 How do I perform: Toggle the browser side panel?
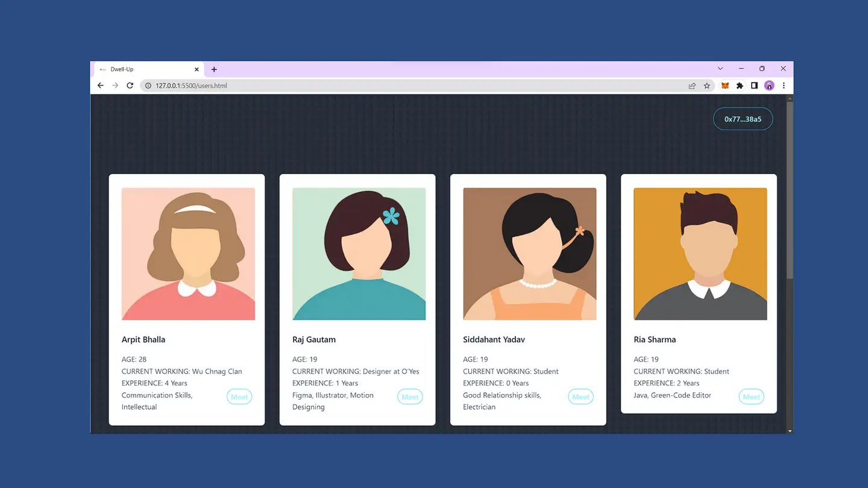[x=754, y=86]
